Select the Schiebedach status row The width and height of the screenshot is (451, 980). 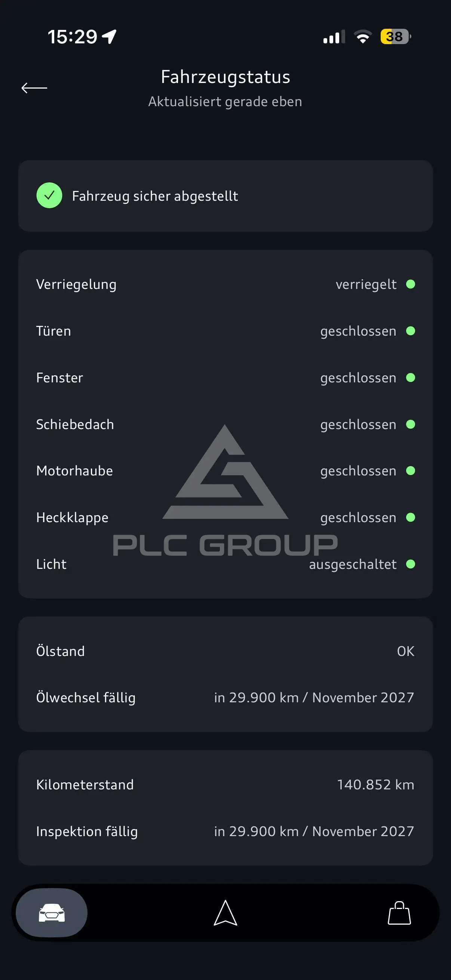(x=225, y=424)
